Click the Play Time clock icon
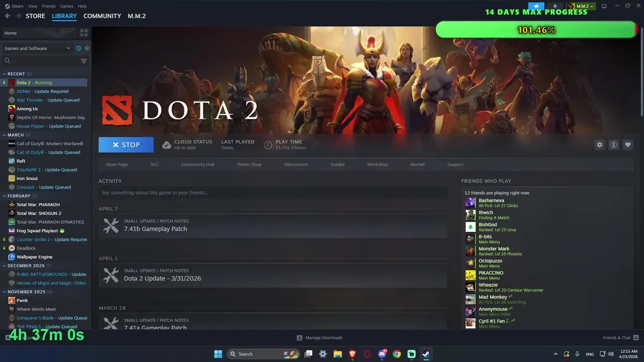The image size is (644, 362). (268, 145)
